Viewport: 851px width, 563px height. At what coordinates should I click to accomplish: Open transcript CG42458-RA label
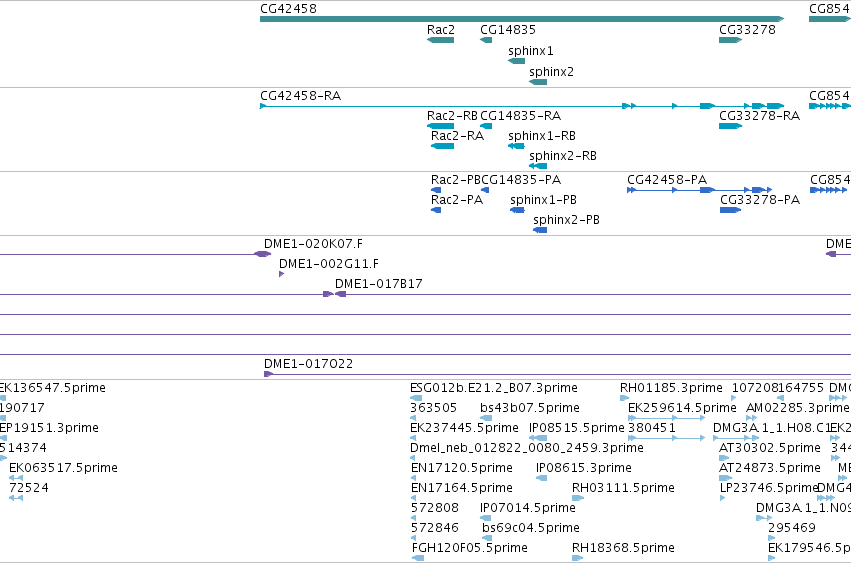tap(301, 96)
